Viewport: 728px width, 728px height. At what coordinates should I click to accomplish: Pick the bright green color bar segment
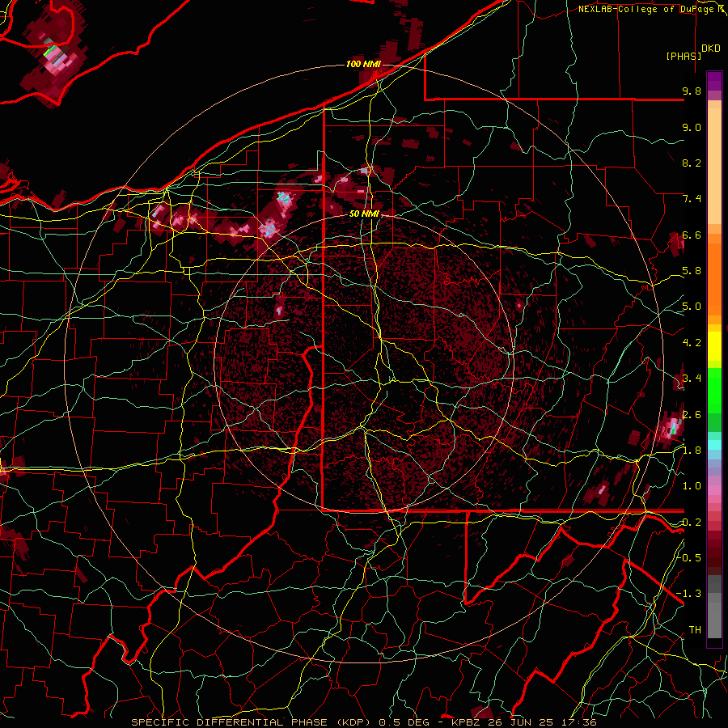point(714,390)
